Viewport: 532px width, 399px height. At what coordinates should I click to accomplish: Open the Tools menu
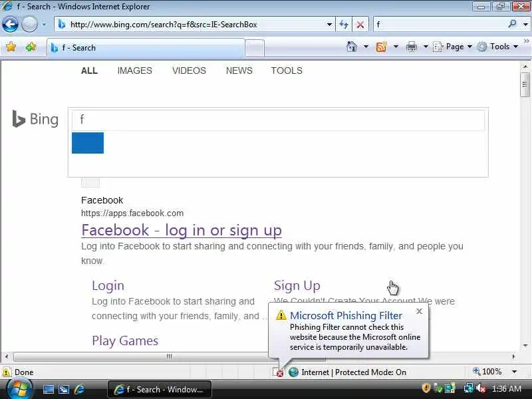tap(497, 47)
